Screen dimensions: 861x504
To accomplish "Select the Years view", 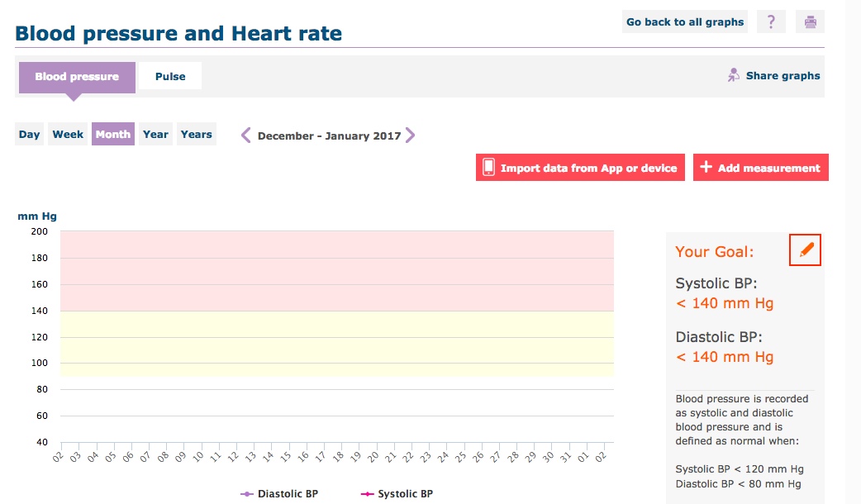I will 196,134.
